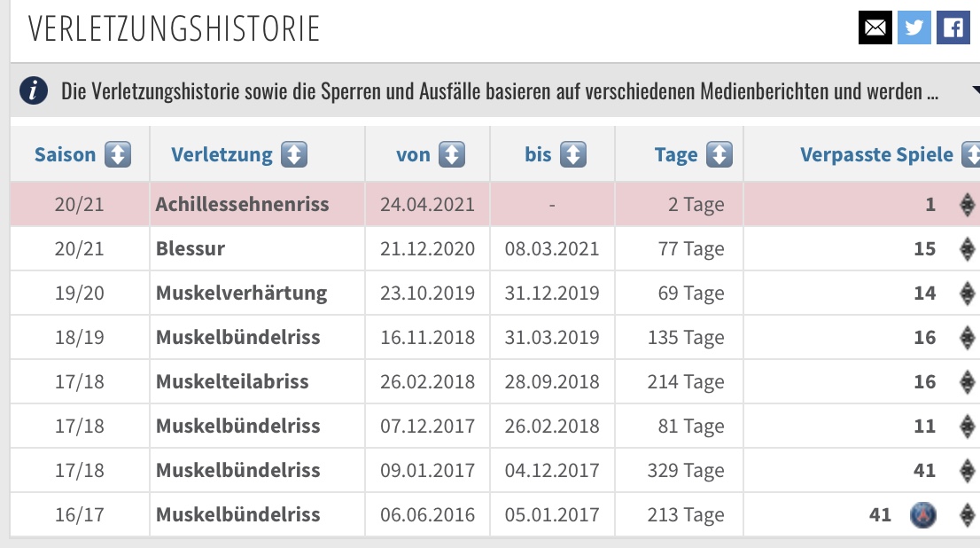This screenshot has width=980, height=548.
Task: Click the info icon in notice bar
Action: pyautogui.click(x=34, y=90)
